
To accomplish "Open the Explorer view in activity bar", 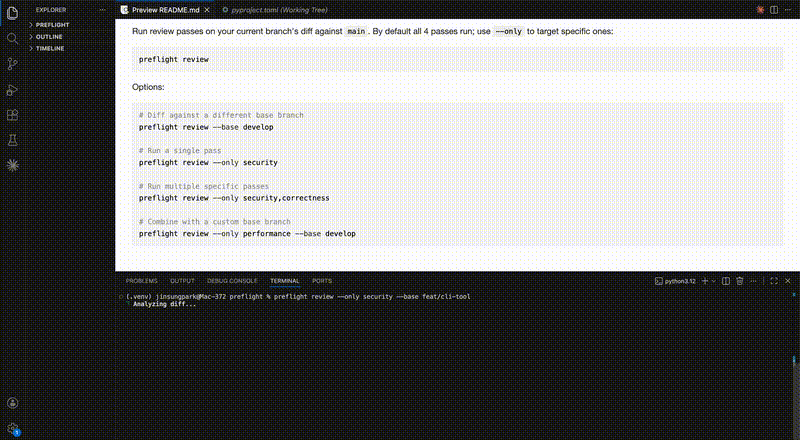I will point(12,13).
